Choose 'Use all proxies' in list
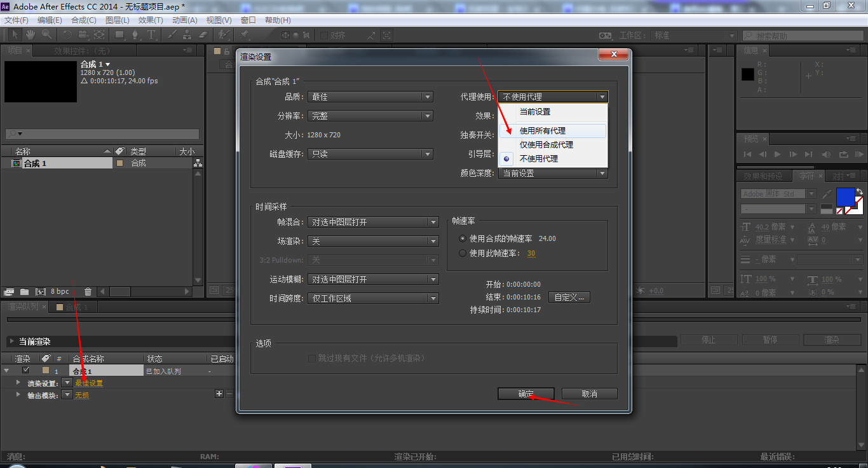The width and height of the screenshot is (868, 468). (552, 130)
